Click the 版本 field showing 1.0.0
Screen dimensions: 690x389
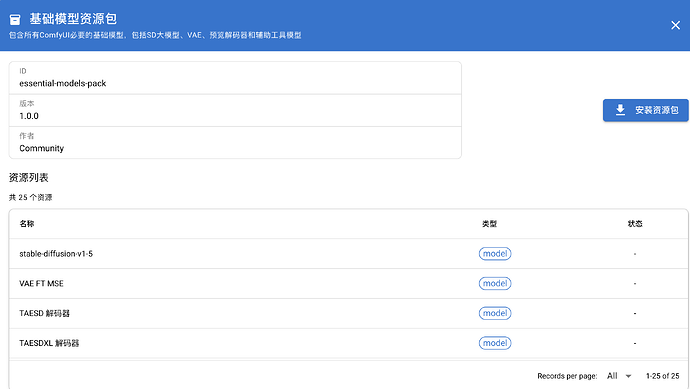tap(235, 110)
